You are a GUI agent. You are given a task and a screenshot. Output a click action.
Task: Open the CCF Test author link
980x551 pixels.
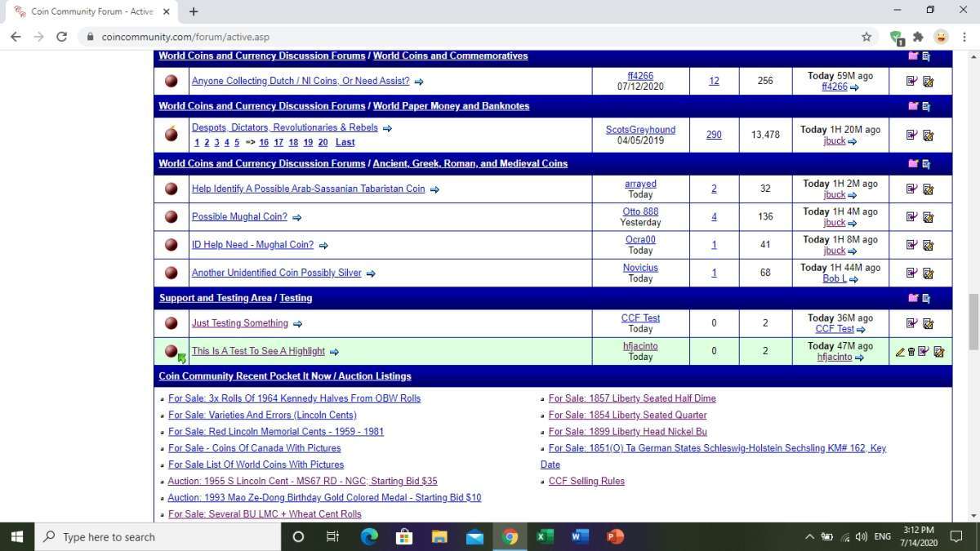point(640,318)
